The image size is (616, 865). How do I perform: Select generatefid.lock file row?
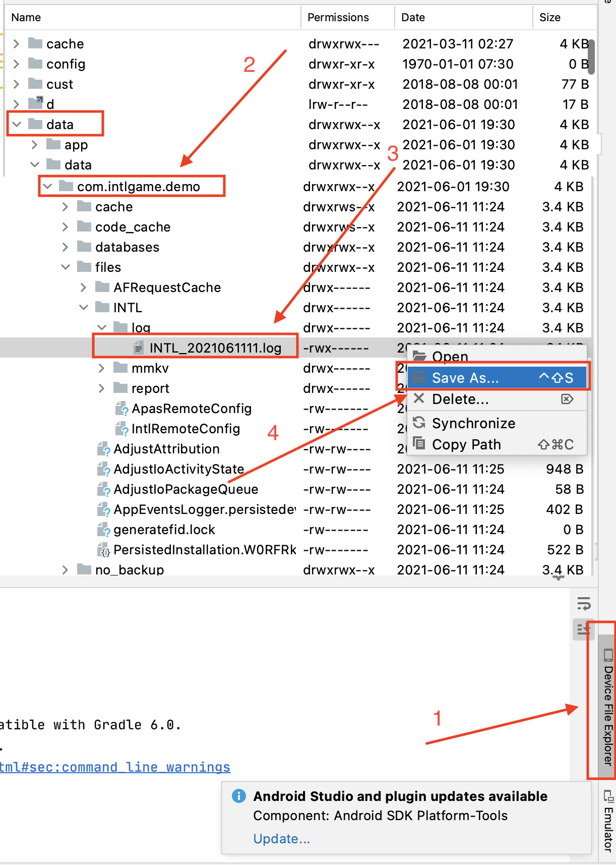(x=296, y=530)
